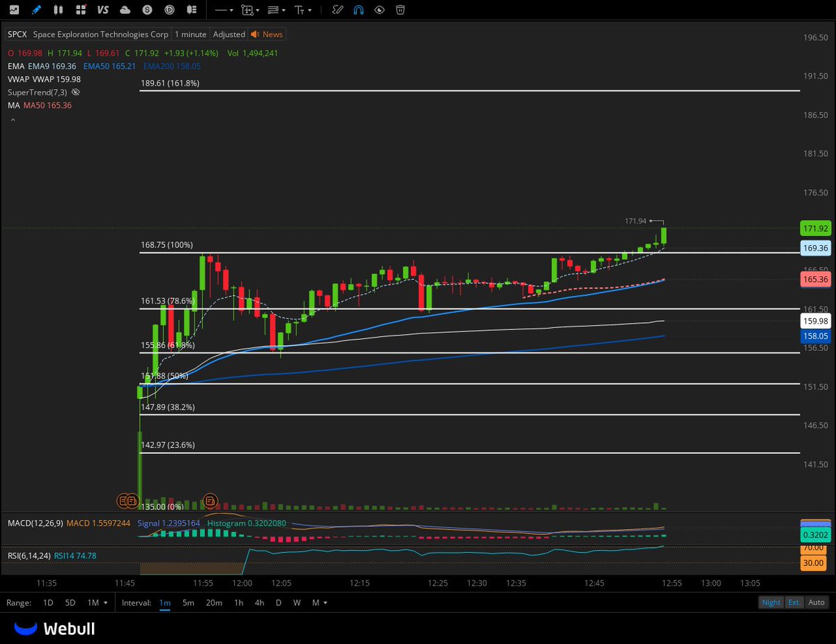Select the 1m interval
This screenshot has width=836, height=644.
(x=165, y=602)
